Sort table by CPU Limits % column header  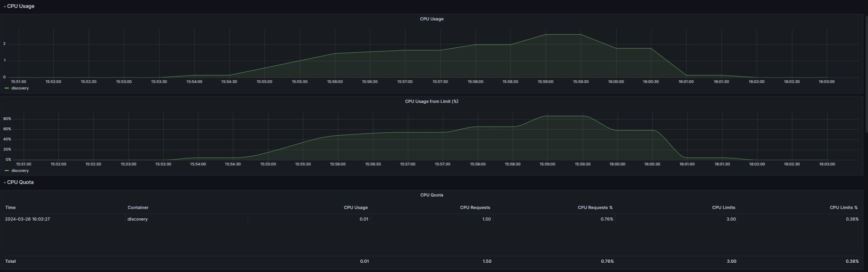[843, 208]
